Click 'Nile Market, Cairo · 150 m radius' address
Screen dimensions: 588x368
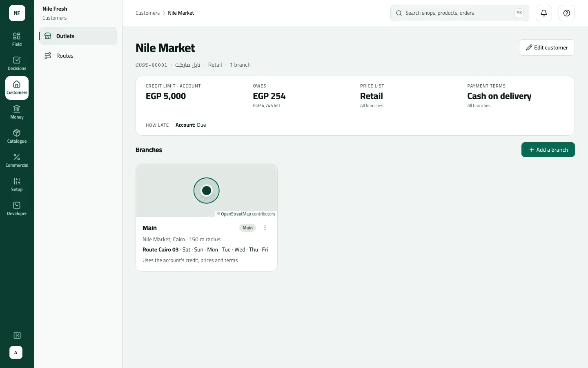(181, 239)
